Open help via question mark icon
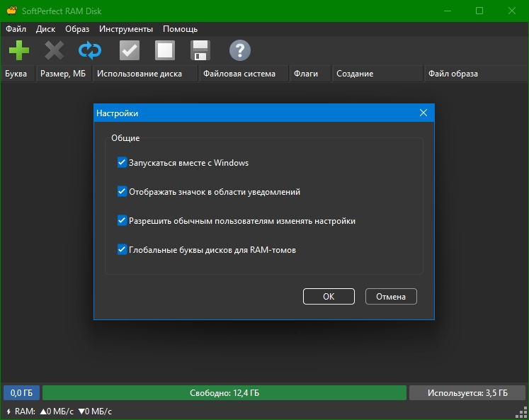The image size is (529, 420). [240, 50]
